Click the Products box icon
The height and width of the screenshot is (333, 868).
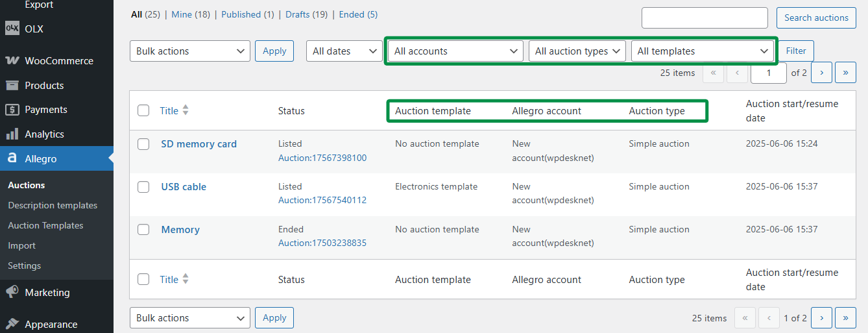(12, 85)
